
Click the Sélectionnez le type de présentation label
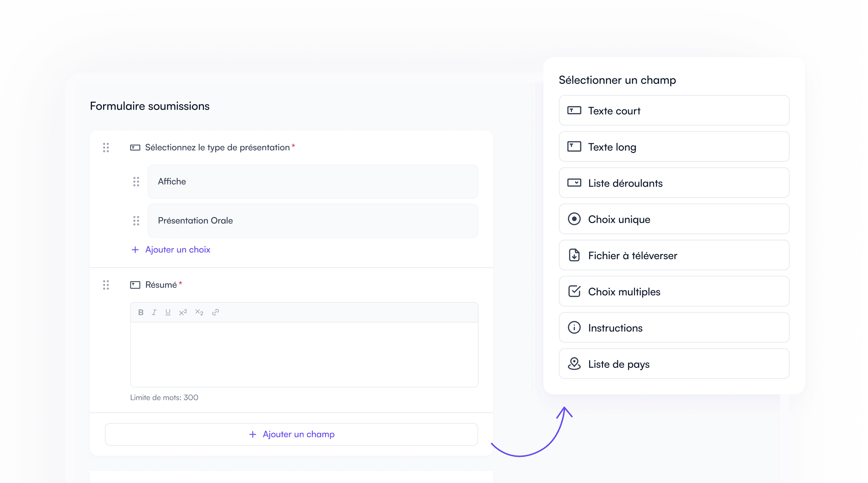[x=217, y=148]
